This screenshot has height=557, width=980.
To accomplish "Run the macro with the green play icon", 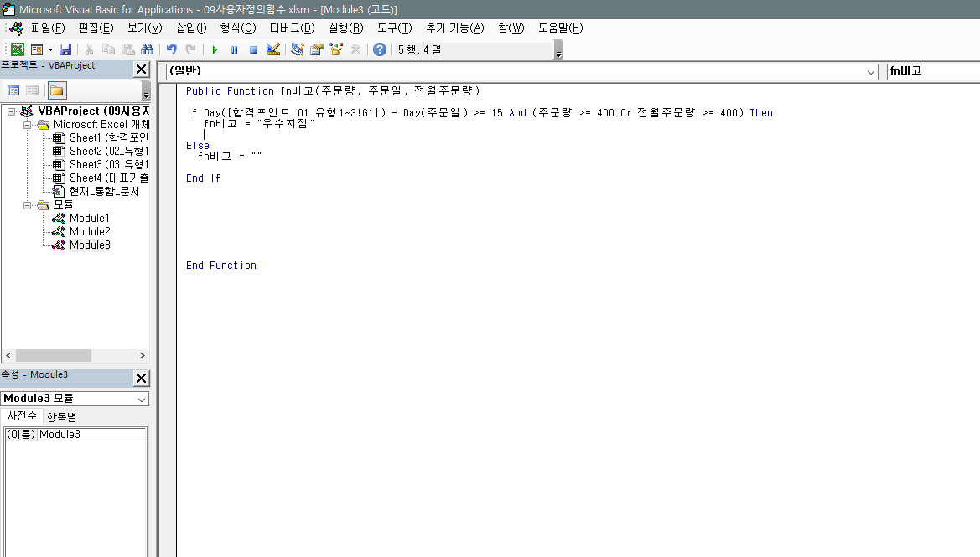I will click(x=215, y=49).
